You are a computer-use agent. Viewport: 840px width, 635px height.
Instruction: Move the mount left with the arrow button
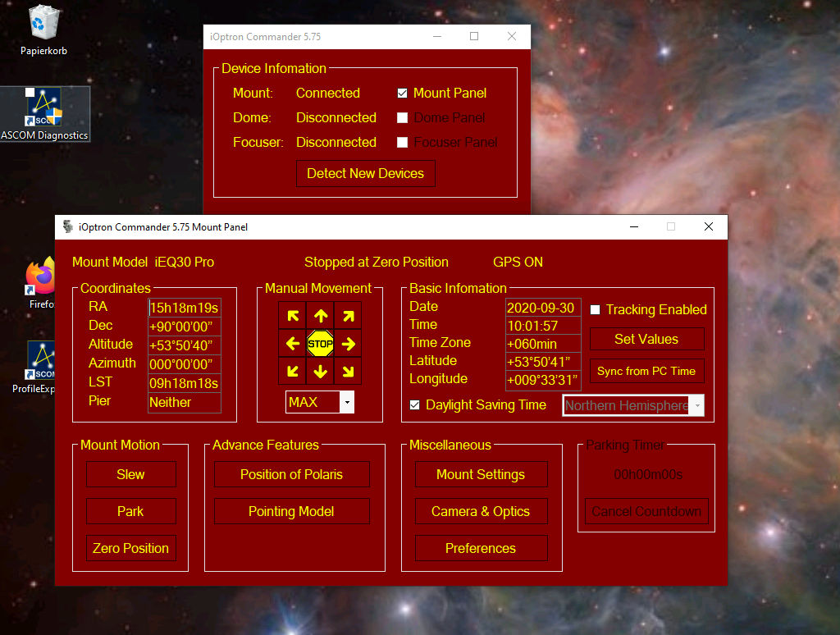coord(293,344)
